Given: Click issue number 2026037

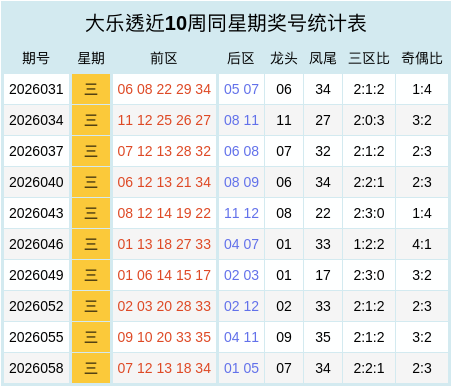Looking at the screenshot, I should pyautogui.click(x=36, y=151).
